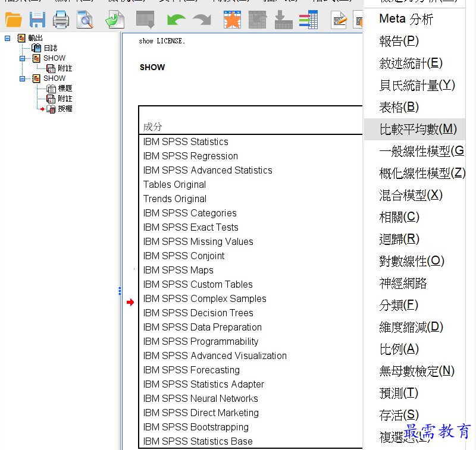Click the export output icon

[x=115, y=20]
